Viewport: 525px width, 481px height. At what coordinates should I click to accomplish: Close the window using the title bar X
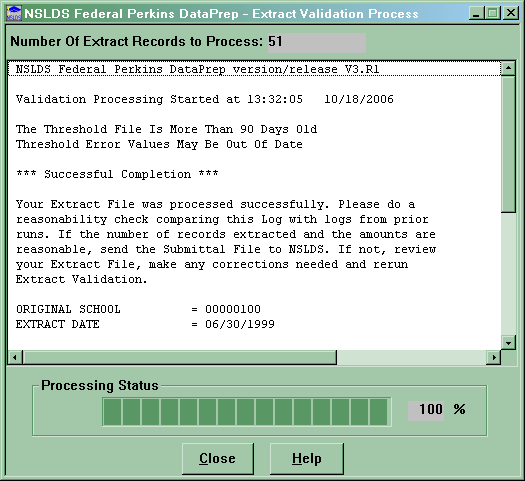(x=511, y=13)
